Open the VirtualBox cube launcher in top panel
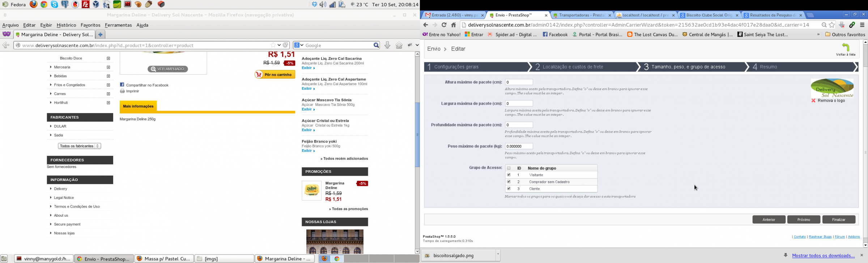 [96, 4]
